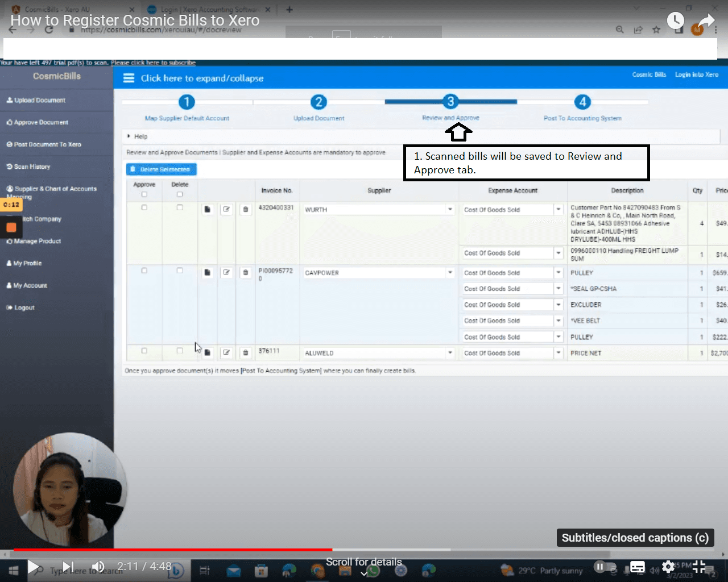Open My Account in the sidebar
The width and height of the screenshot is (728, 582).
click(x=27, y=285)
